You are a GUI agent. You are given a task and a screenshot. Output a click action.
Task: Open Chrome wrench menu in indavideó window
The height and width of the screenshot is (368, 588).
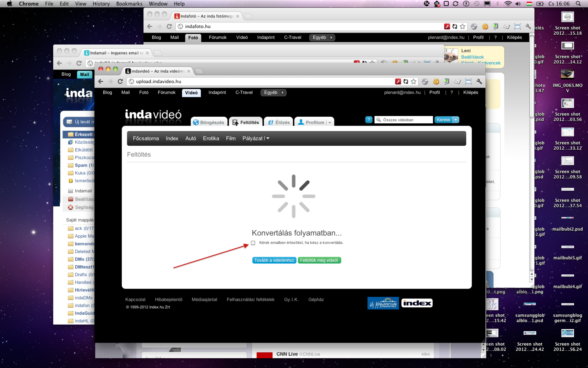tap(479, 82)
